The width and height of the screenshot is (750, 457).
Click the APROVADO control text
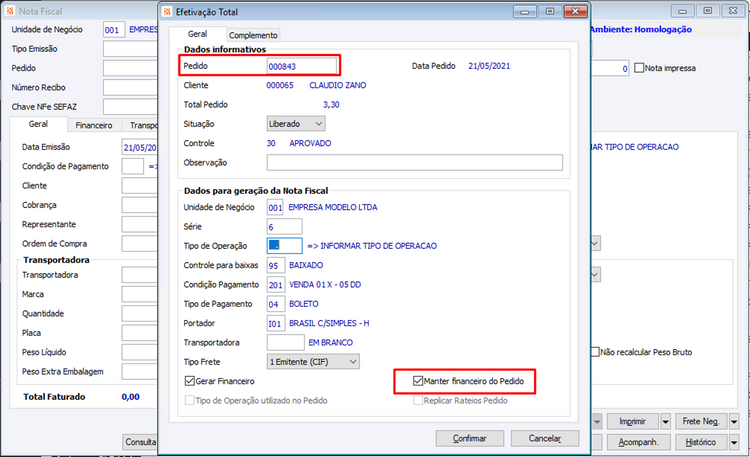click(x=310, y=143)
